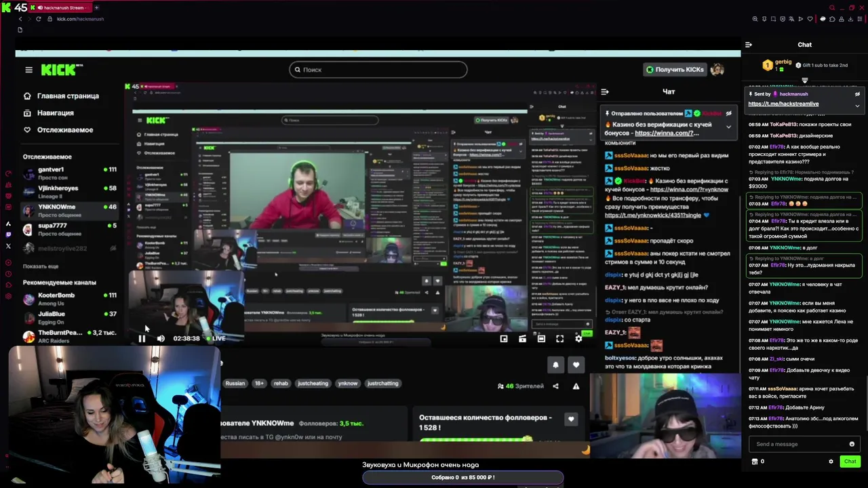Open the t.me/hackstreamlive link

783,104
